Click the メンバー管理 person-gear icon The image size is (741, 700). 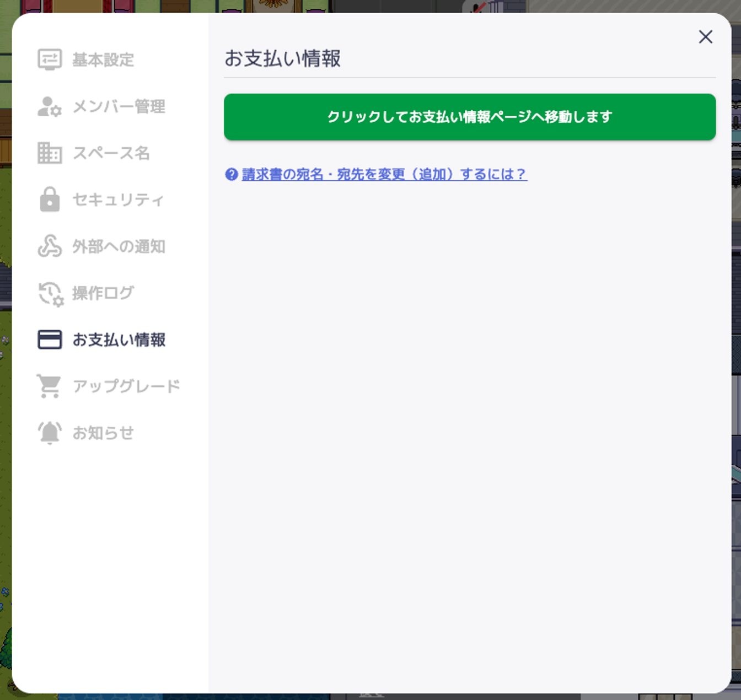(x=50, y=106)
